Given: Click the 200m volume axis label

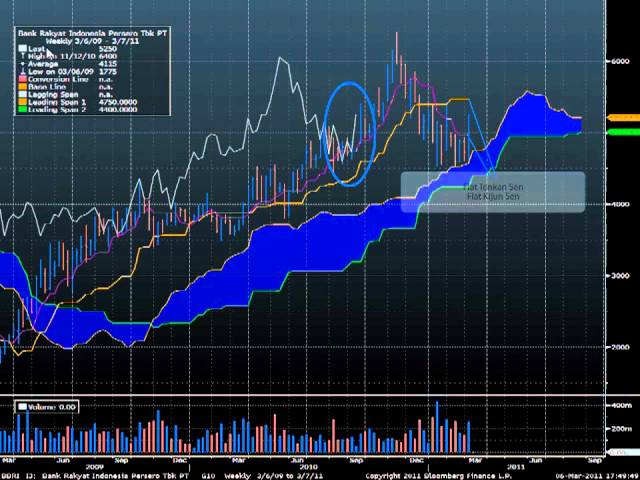Looking at the screenshot, I should point(621,429).
